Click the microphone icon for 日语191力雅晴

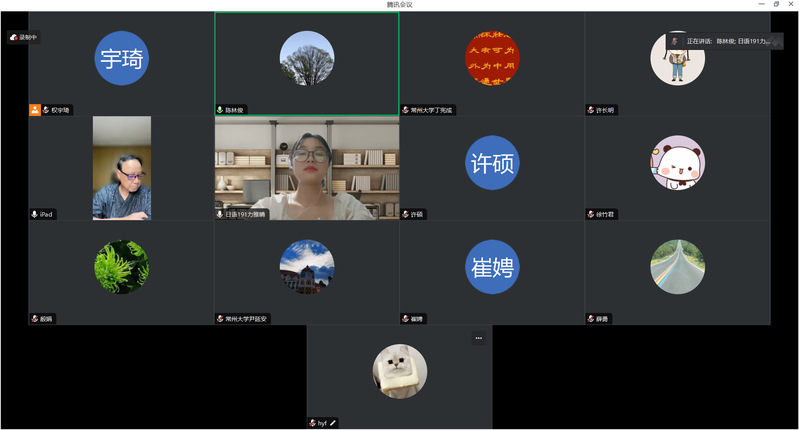click(x=220, y=214)
